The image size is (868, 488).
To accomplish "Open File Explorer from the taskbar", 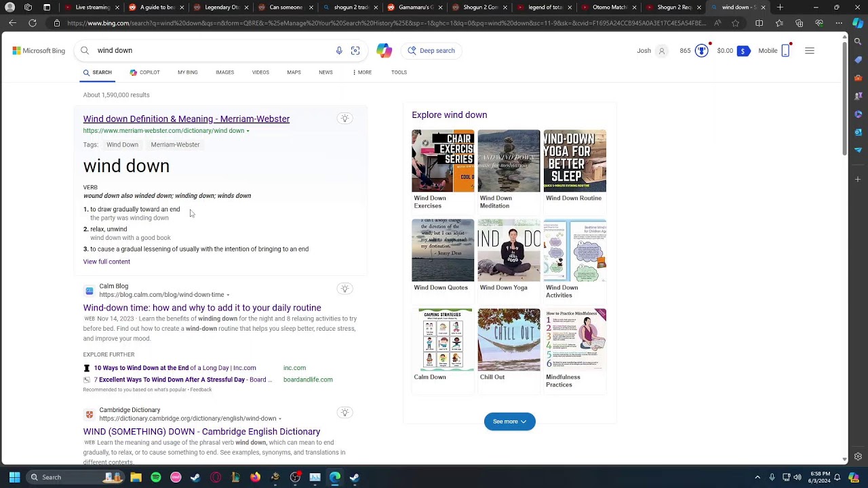I will [136, 477].
